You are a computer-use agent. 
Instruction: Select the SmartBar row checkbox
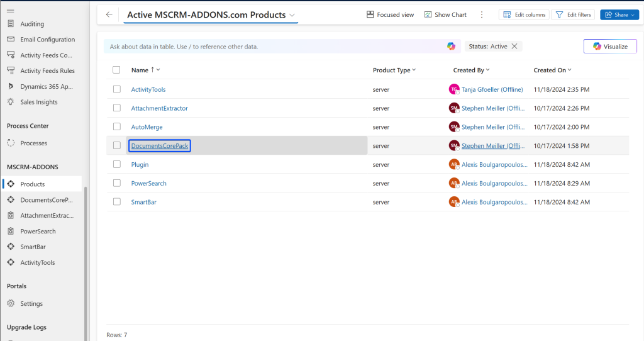pyautogui.click(x=116, y=202)
